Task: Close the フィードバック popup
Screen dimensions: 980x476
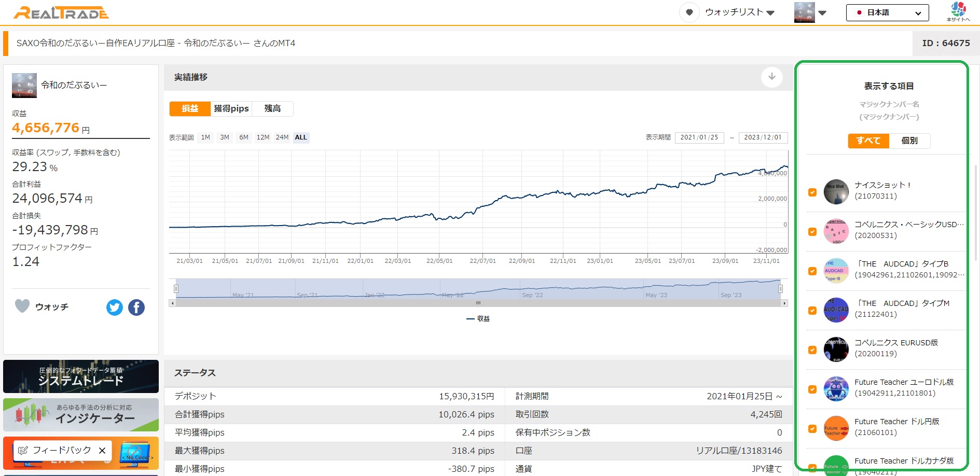Action: coord(102,451)
